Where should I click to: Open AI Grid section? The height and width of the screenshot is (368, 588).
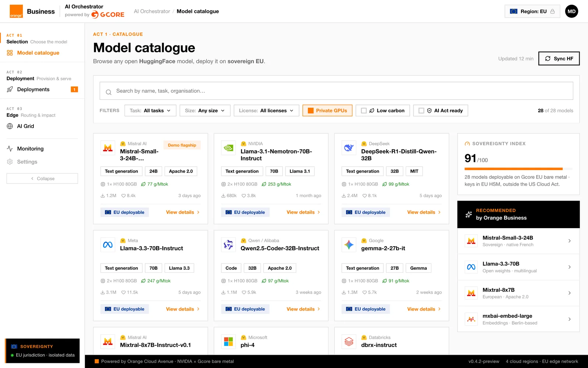pos(25,126)
